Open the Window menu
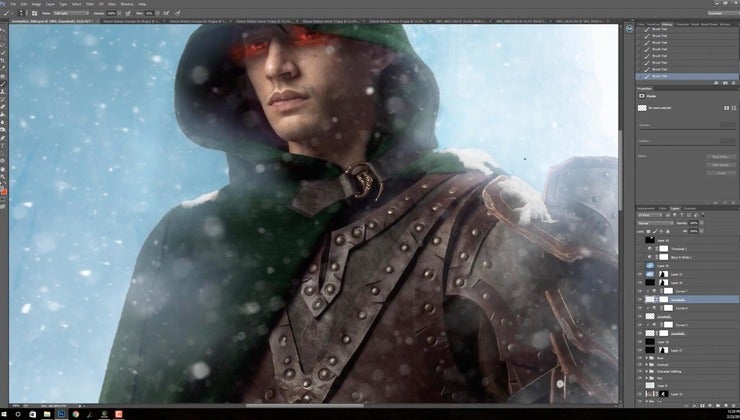 (127, 4)
